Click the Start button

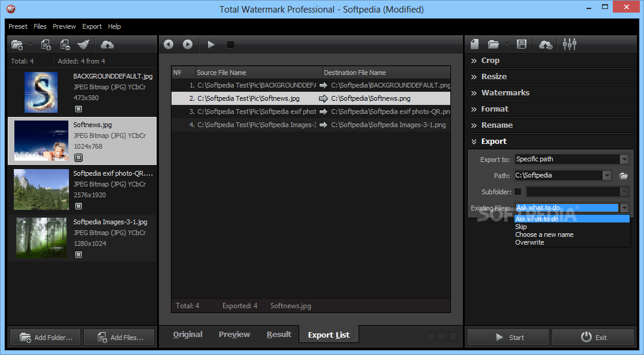tap(508, 338)
